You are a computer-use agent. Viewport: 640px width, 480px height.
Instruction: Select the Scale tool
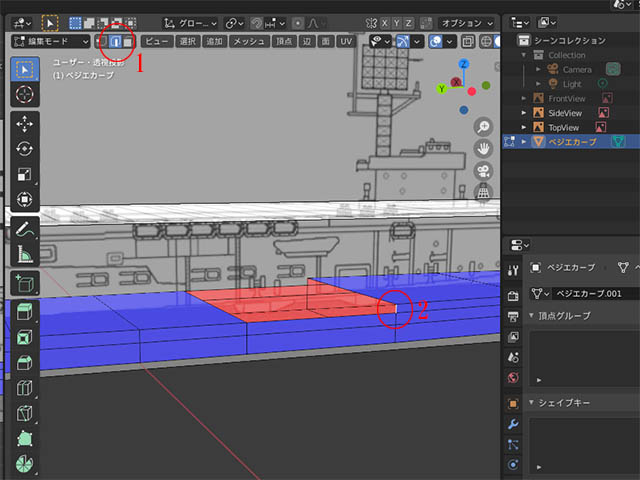point(24,174)
